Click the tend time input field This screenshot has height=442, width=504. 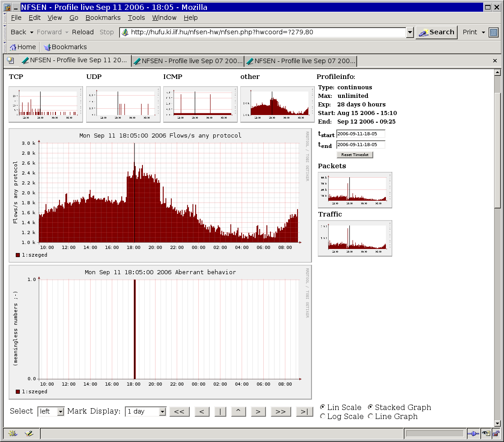pos(361,144)
